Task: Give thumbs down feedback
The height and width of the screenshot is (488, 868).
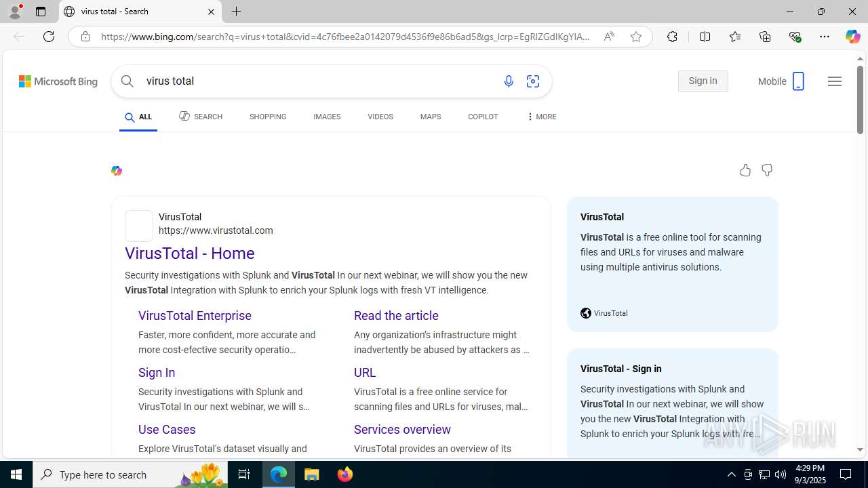Action: (767, 170)
